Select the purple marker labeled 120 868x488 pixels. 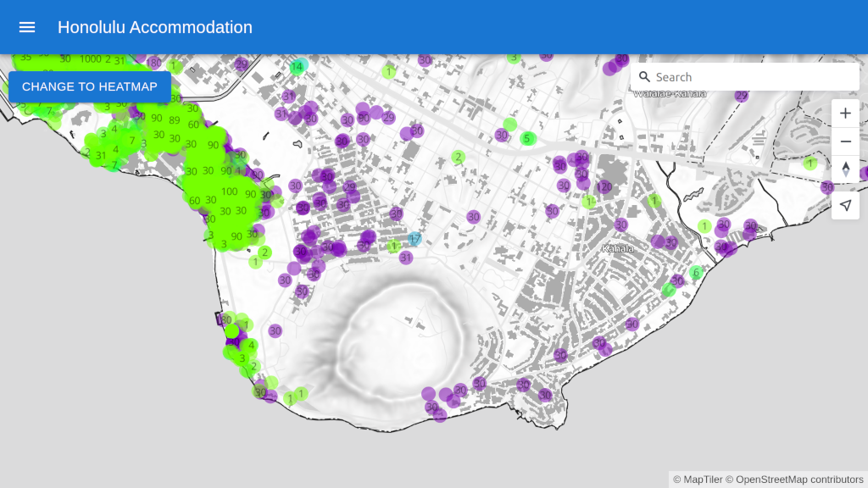pos(604,186)
